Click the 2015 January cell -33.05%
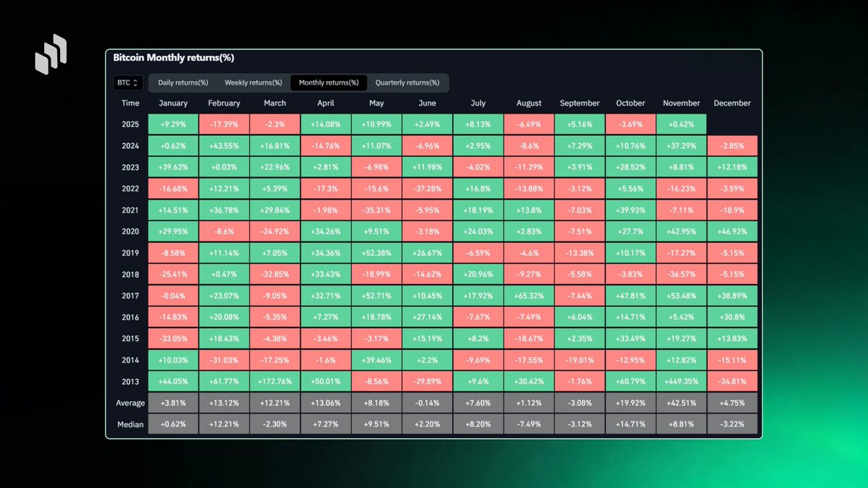This screenshot has height=488, width=868. tap(173, 338)
